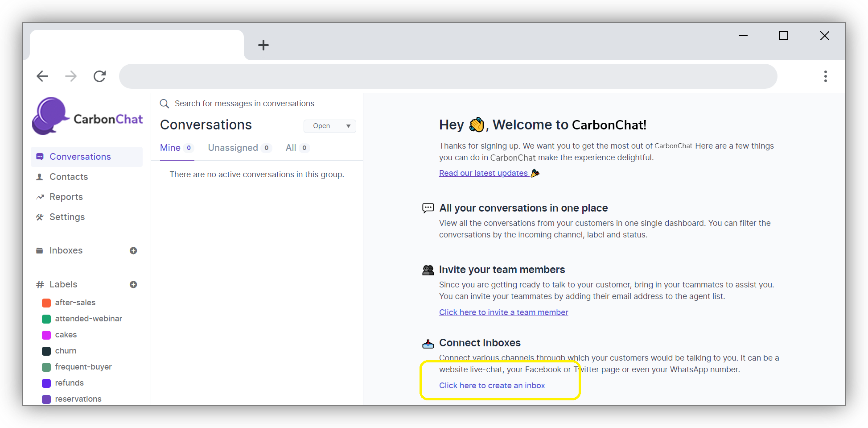Reload the page in browser
The image size is (868, 428).
coord(99,76)
